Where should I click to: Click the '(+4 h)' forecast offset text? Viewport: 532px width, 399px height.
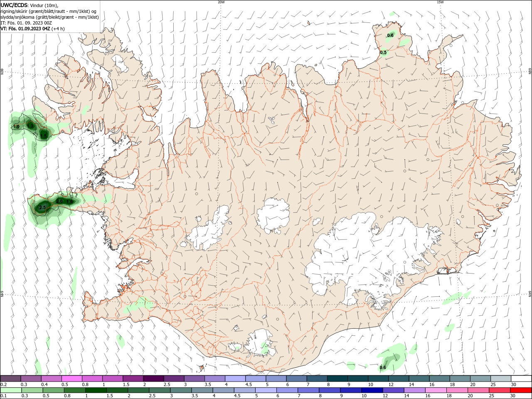coord(58,29)
